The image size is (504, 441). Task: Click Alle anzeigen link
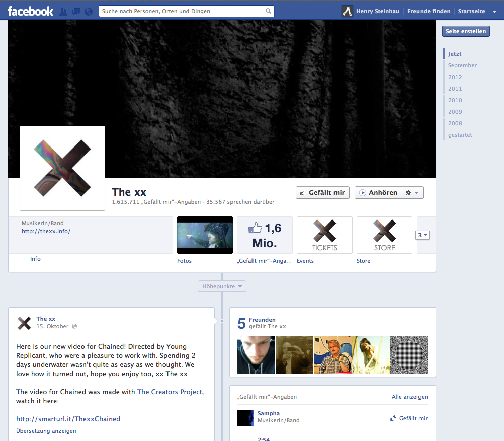[x=410, y=397]
